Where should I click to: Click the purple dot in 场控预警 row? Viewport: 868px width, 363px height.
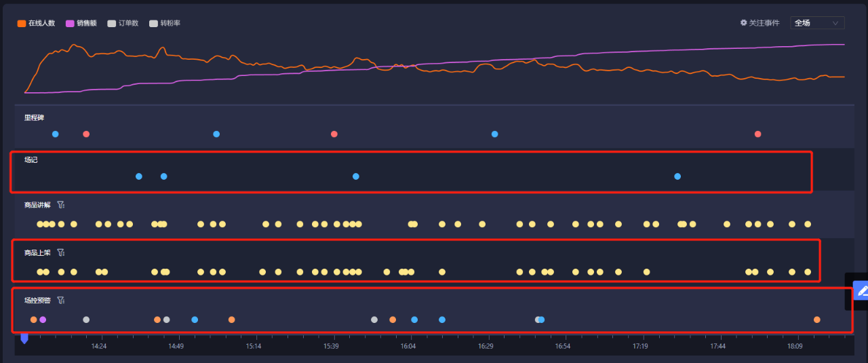43,320
